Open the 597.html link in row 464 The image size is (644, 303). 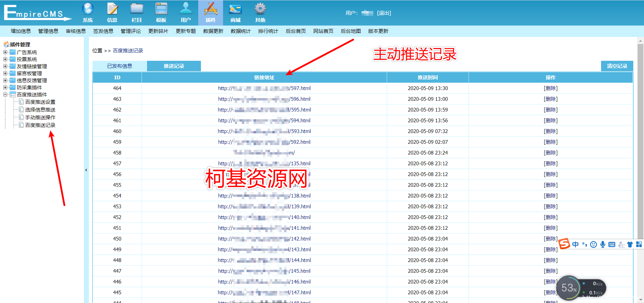click(264, 88)
